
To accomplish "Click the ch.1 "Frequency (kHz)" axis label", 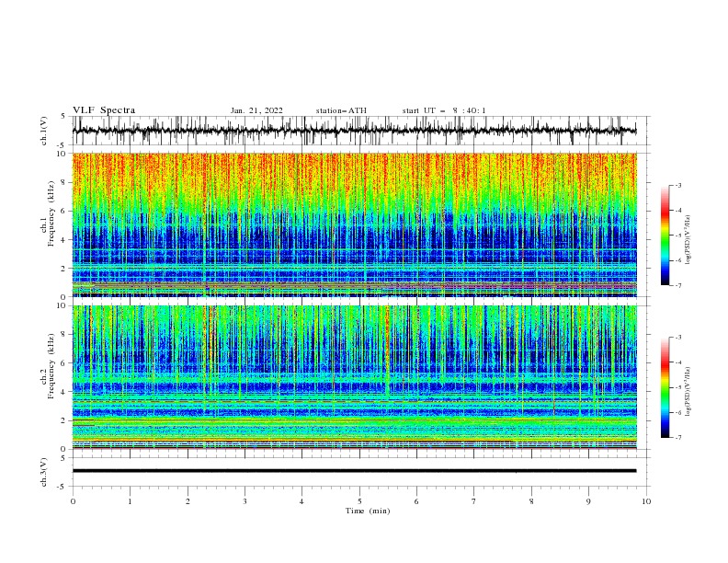I will pos(51,214).
